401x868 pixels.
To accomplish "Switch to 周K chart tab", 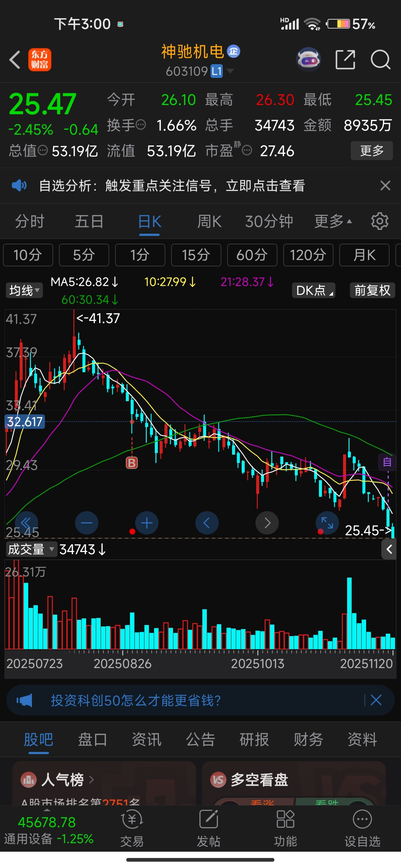I will [x=209, y=221].
